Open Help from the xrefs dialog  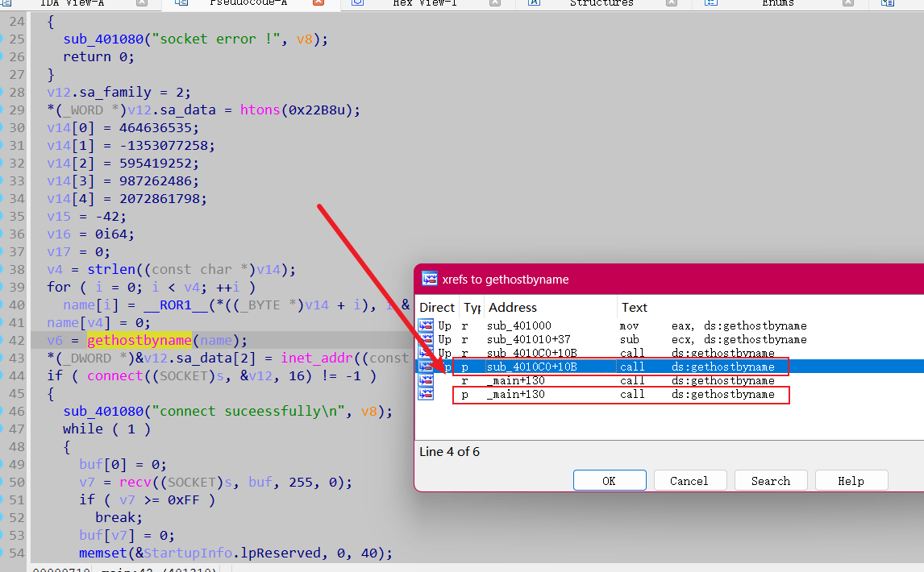coord(851,481)
